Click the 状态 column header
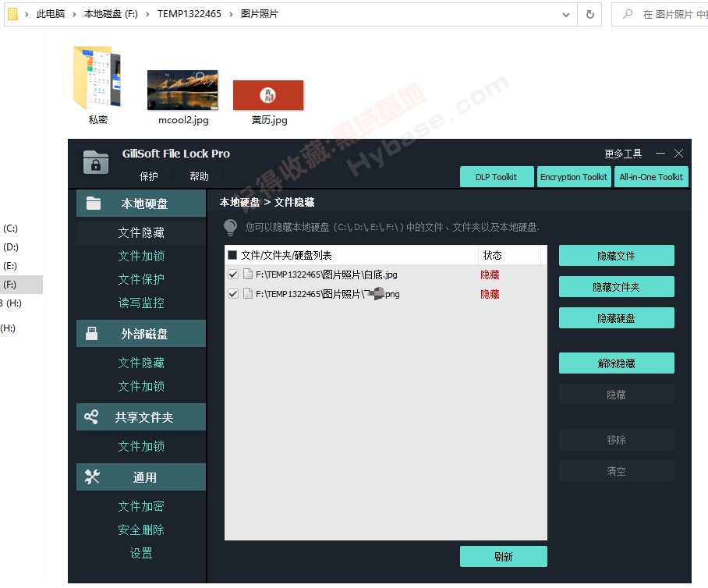The width and height of the screenshot is (708, 588). (x=492, y=255)
